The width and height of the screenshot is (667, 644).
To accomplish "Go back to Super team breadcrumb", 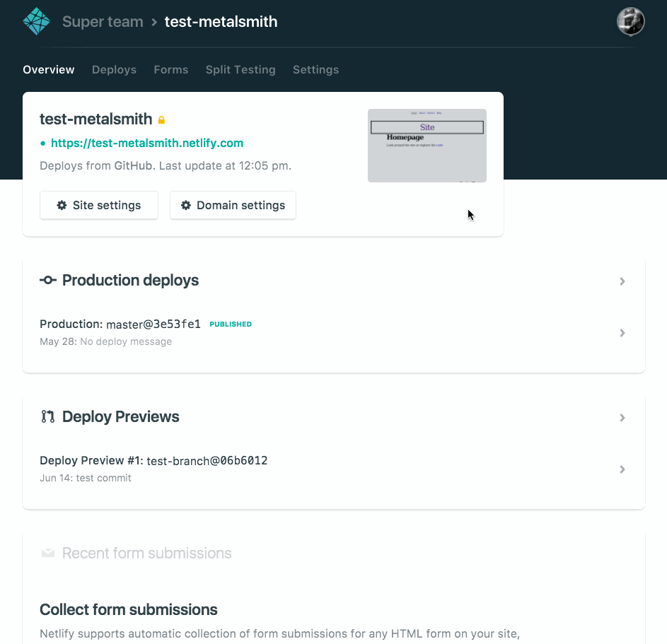I will point(103,22).
